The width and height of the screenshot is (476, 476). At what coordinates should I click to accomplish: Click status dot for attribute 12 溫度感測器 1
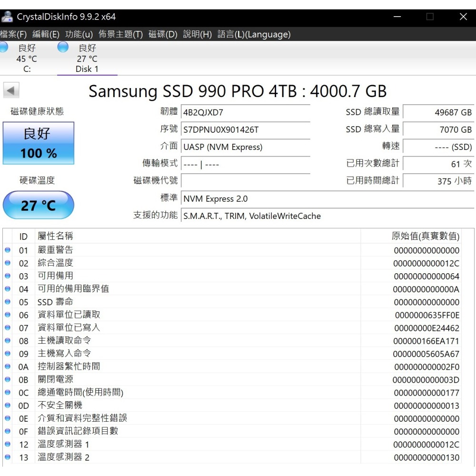[8, 444]
